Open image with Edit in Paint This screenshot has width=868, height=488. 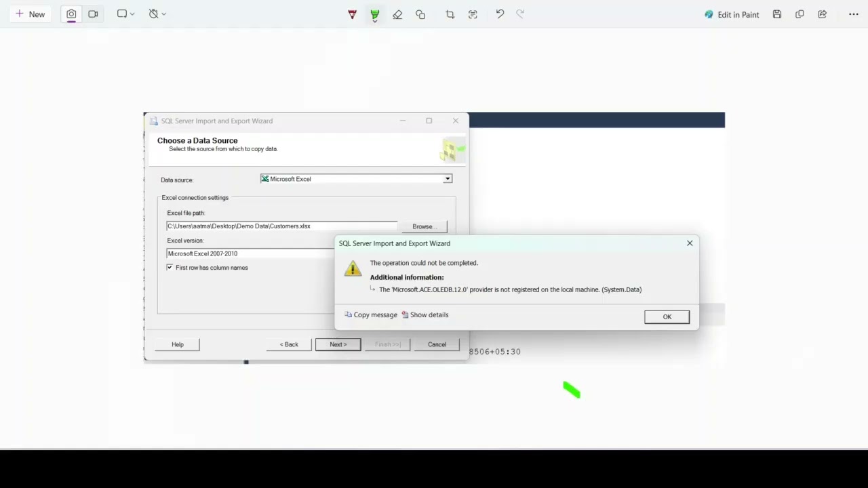[732, 14]
